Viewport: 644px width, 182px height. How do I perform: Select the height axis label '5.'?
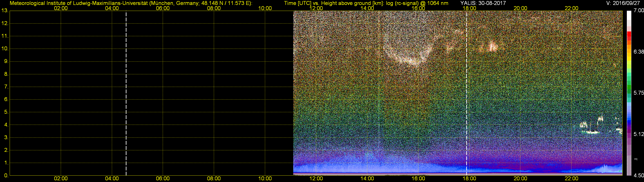6,112
